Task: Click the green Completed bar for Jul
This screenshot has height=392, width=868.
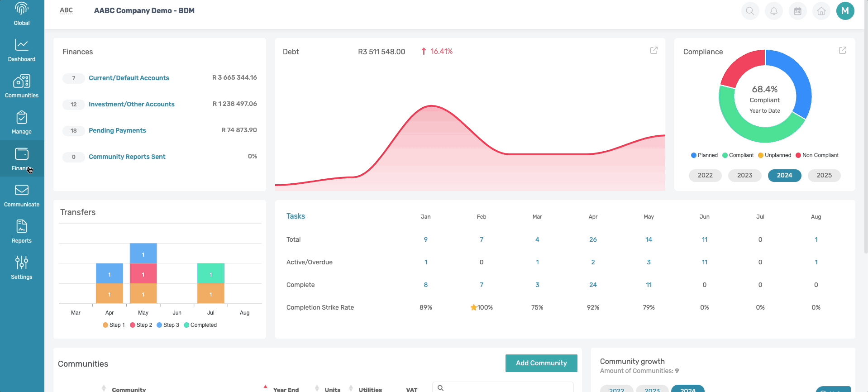Action: coord(211,273)
